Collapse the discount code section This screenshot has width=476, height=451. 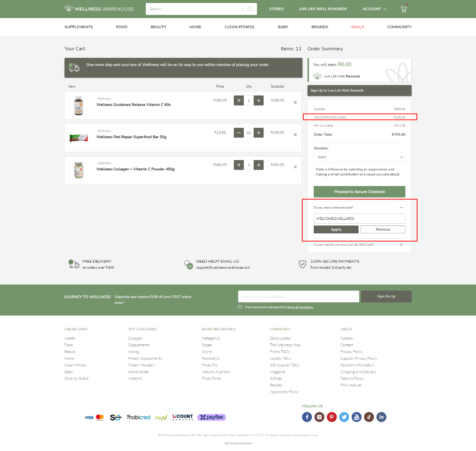(401, 207)
